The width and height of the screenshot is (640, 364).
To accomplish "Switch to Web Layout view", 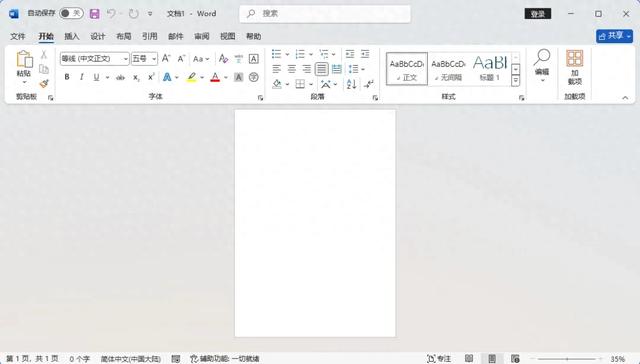I will [x=515, y=359].
